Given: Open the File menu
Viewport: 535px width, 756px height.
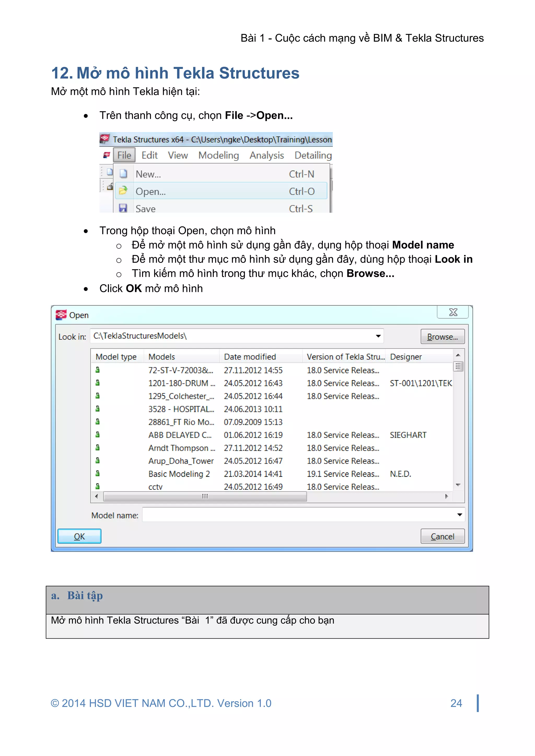Looking at the screenshot, I should point(124,155).
